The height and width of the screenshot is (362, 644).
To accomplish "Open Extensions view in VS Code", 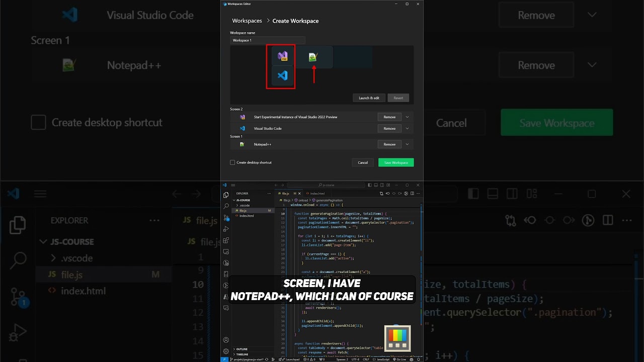I will 226,240.
